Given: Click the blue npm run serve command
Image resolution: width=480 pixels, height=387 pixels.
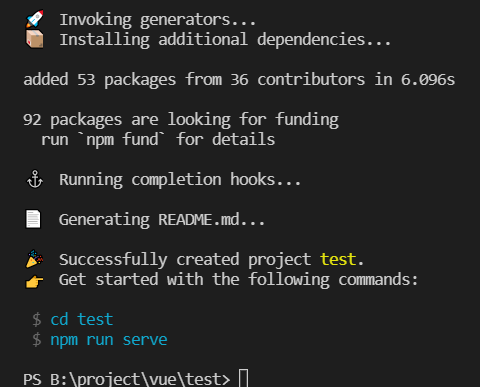Looking at the screenshot, I should coord(109,340).
